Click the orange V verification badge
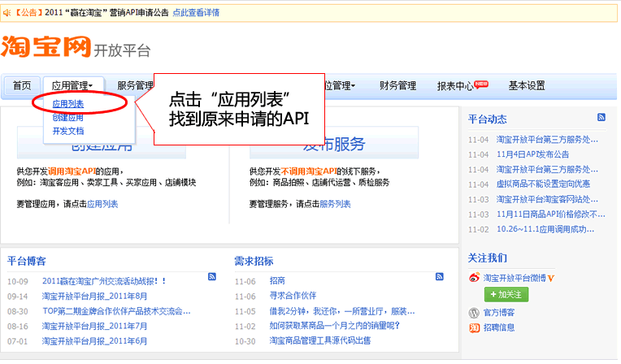Viewport: 621px width, 364px height. point(551,279)
